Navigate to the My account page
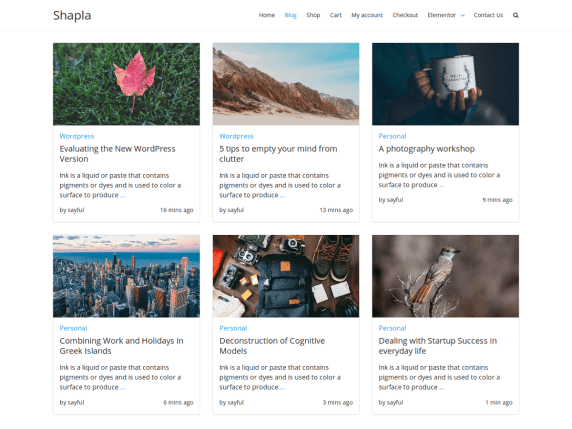The height and width of the screenshot is (429, 572). click(367, 15)
